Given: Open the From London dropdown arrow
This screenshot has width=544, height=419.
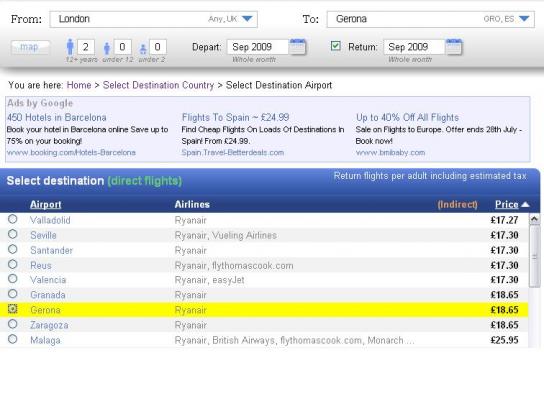Looking at the screenshot, I should tap(247, 19).
